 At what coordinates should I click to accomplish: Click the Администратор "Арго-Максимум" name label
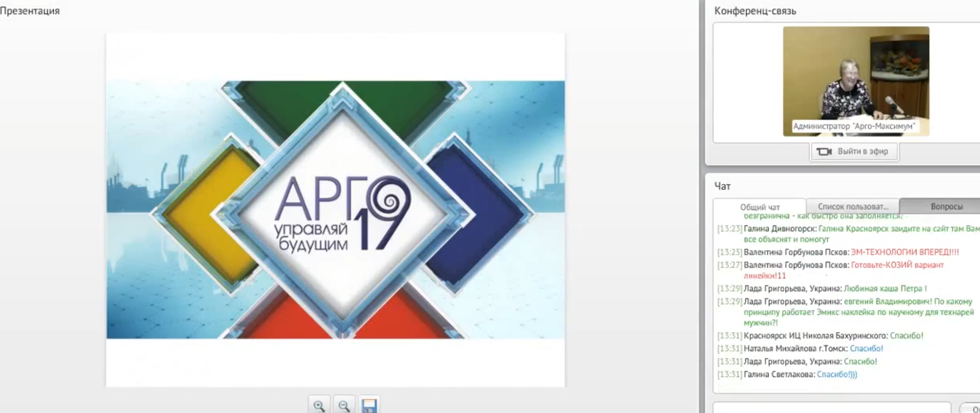[854, 126]
